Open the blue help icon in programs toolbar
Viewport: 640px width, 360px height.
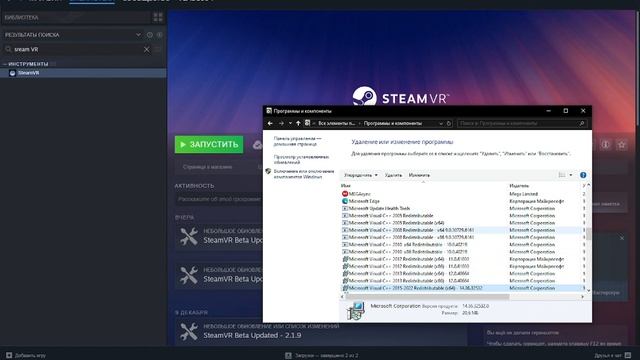click(x=583, y=175)
